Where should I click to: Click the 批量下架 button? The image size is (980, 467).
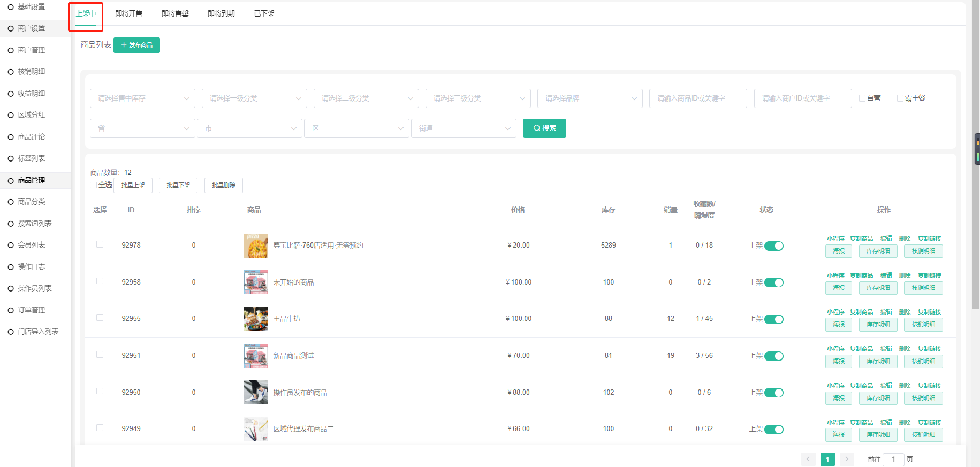(x=178, y=185)
